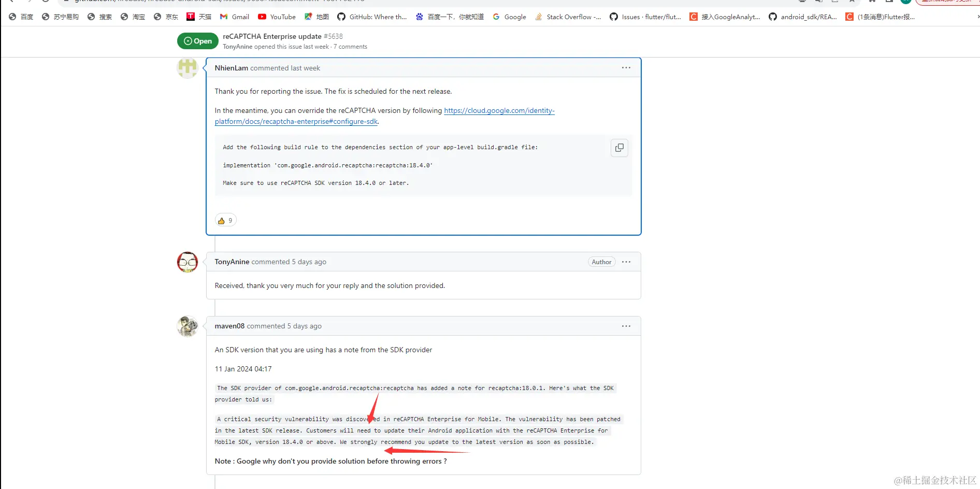
Task: Open the 地图 maps bookmark
Action: [317, 17]
